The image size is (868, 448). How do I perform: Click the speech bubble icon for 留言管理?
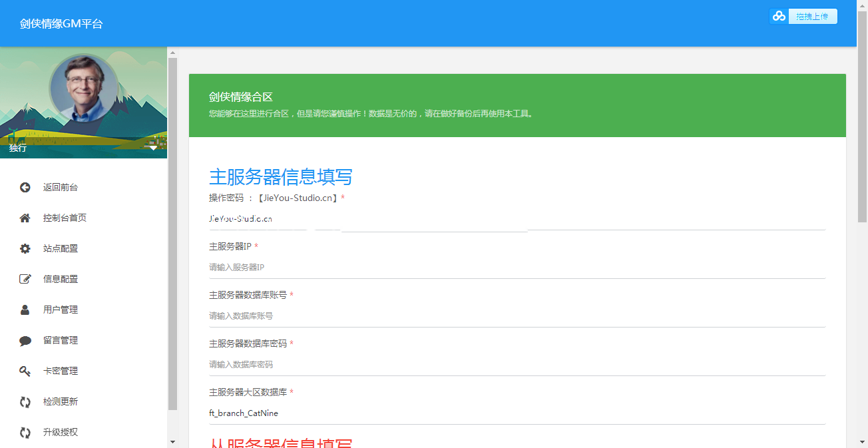[x=25, y=341]
